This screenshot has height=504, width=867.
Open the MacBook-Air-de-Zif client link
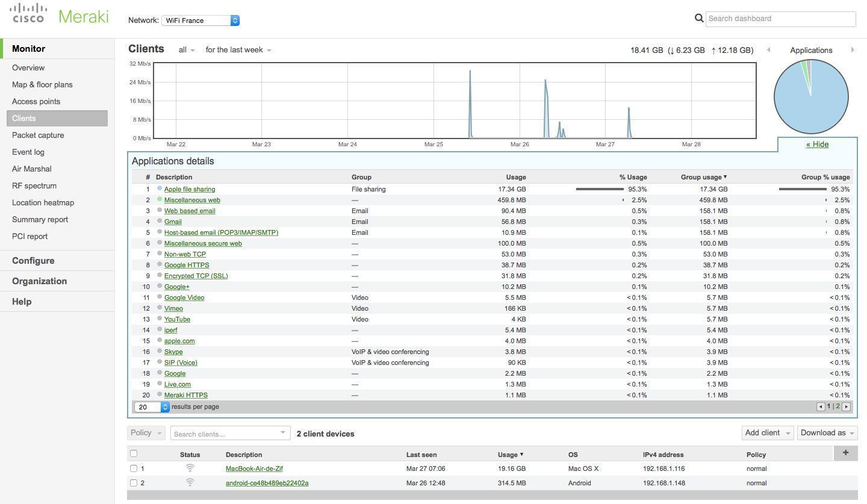[254, 468]
